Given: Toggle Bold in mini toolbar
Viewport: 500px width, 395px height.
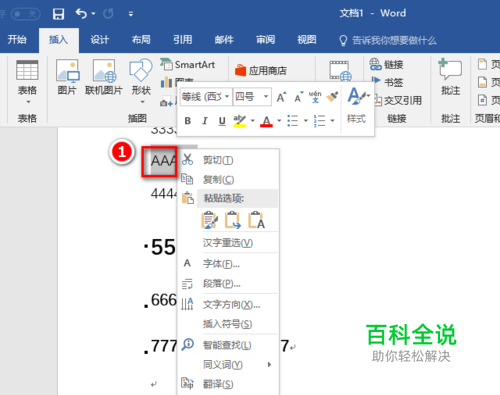Looking at the screenshot, I should 188,121.
